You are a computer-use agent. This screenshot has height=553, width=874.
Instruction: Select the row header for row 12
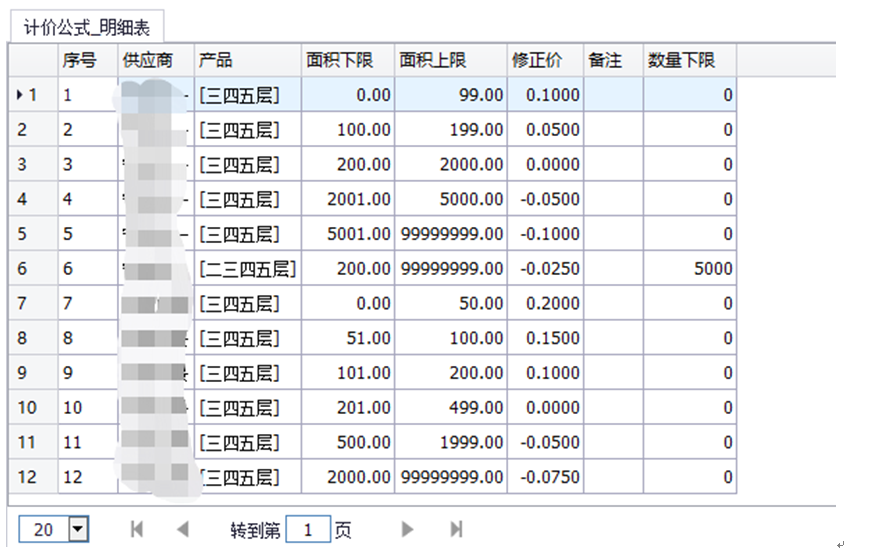(32, 477)
